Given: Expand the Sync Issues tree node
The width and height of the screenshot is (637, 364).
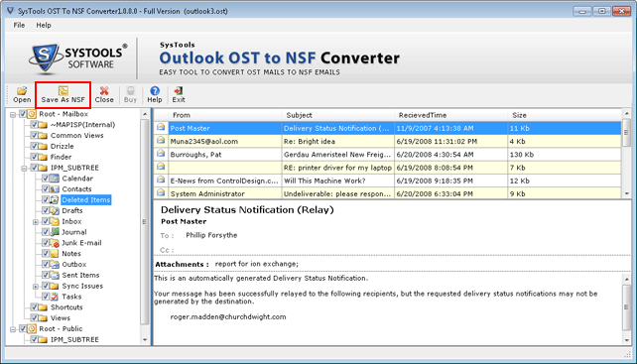Looking at the screenshot, I should point(36,287).
